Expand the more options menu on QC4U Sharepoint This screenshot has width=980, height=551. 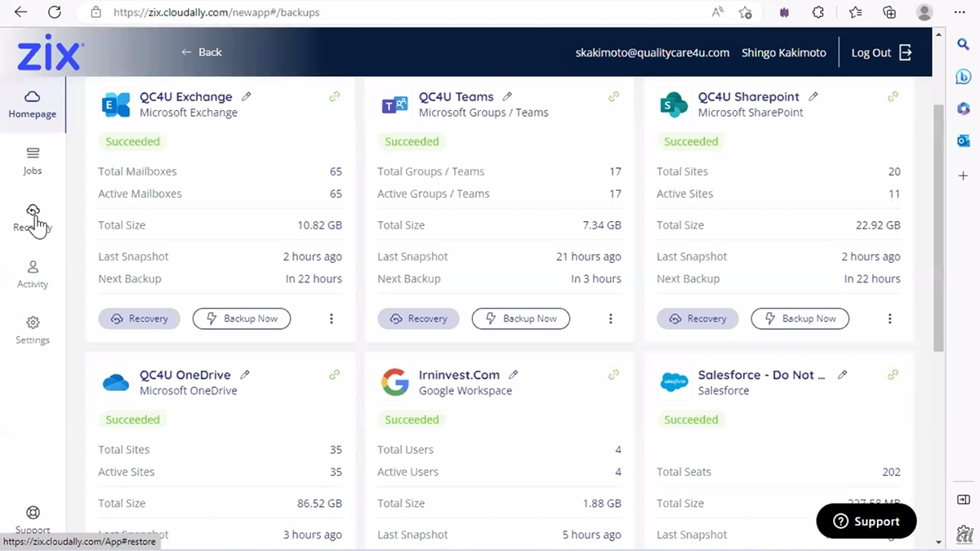click(889, 318)
